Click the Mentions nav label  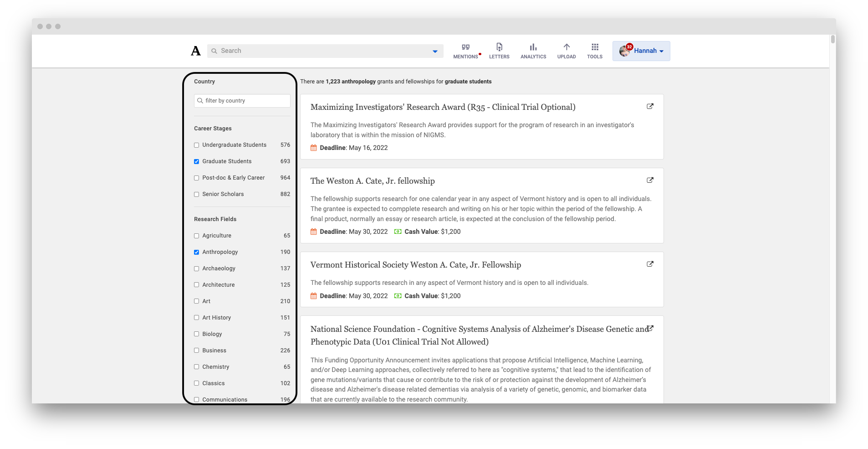[465, 57]
